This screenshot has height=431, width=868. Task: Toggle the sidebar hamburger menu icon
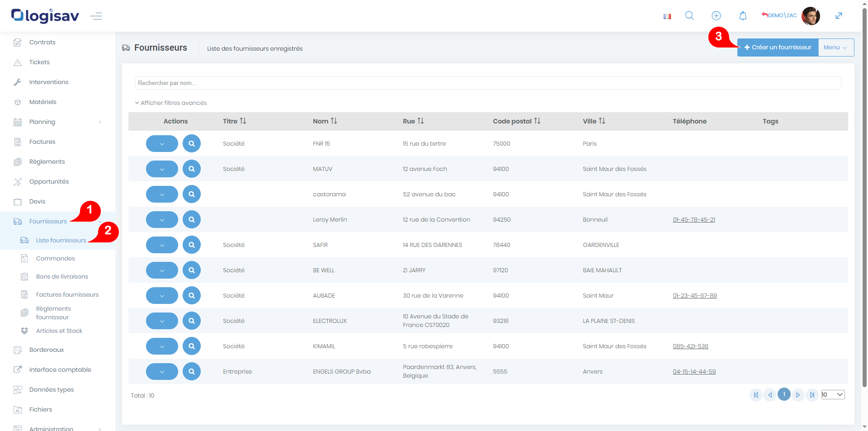pyautogui.click(x=96, y=16)
